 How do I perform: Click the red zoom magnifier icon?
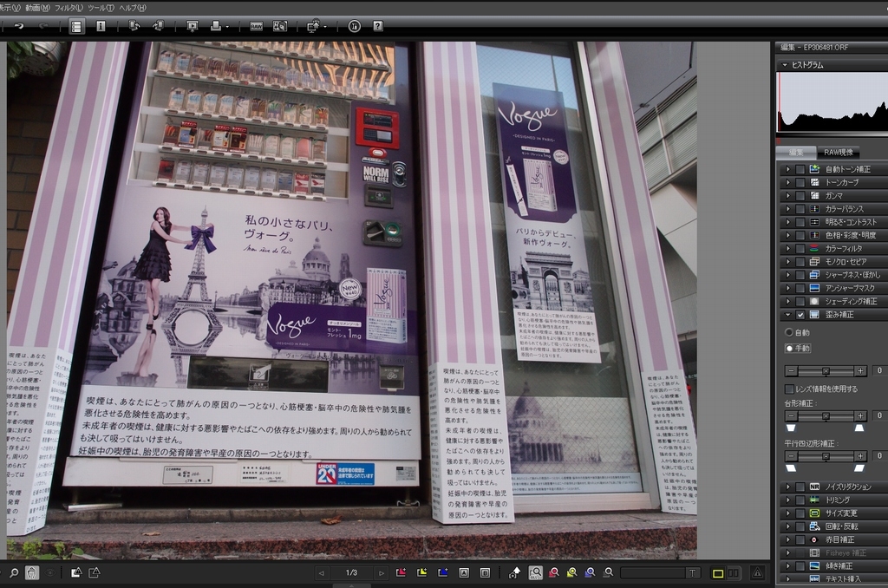click(x=554, y=573)
